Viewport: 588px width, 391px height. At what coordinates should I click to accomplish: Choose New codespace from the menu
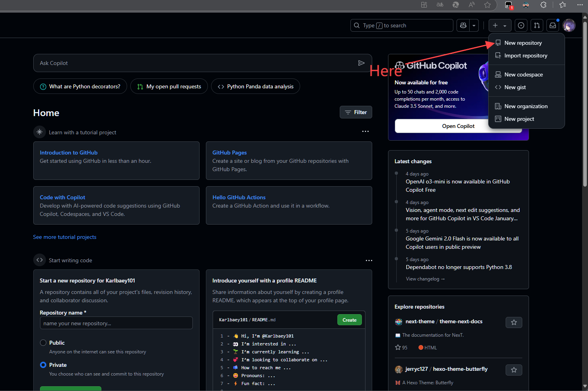tap(523, 74)
